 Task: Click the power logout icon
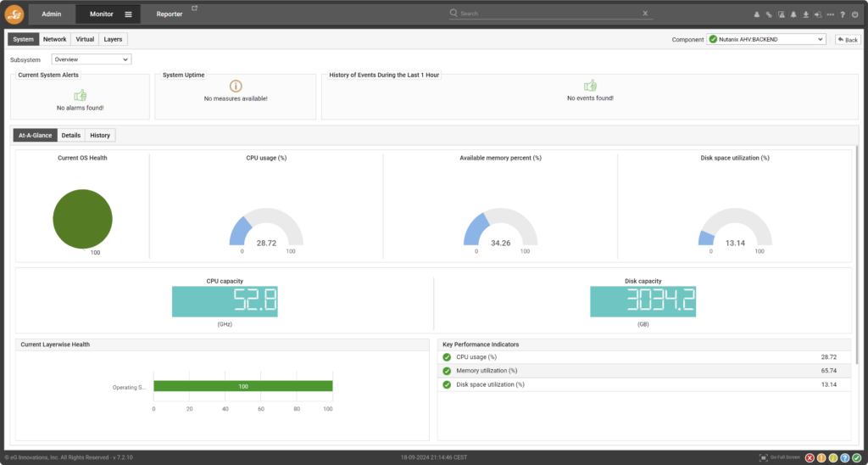(855, 15)
